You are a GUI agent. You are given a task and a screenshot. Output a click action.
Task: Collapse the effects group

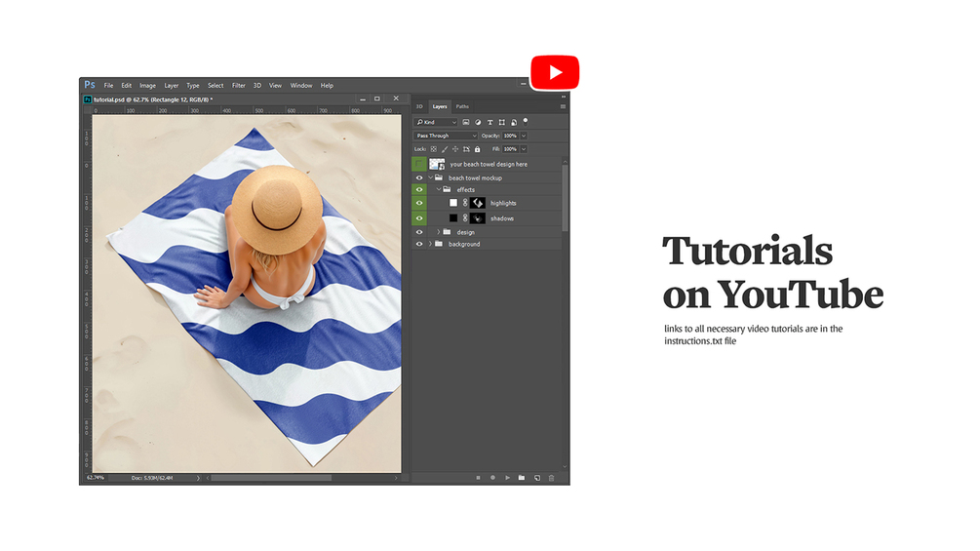[x=439, y=190]
